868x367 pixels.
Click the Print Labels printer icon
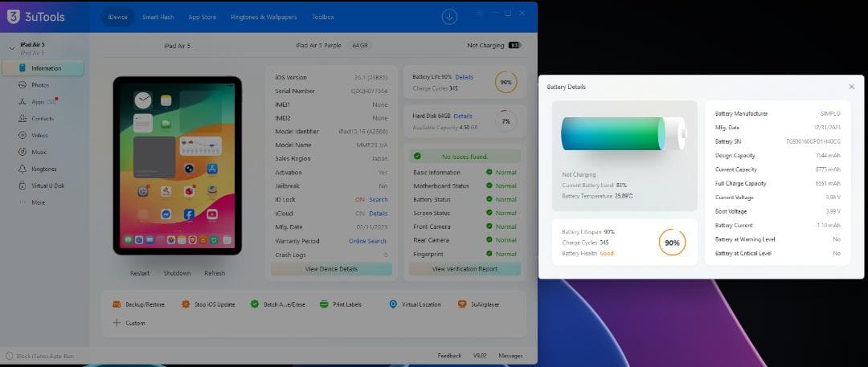coord(324,304)
